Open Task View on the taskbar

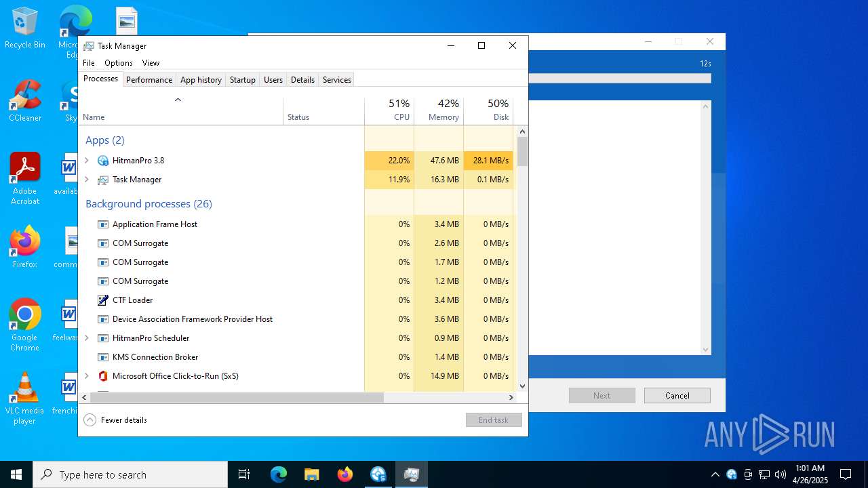[244, 474]
